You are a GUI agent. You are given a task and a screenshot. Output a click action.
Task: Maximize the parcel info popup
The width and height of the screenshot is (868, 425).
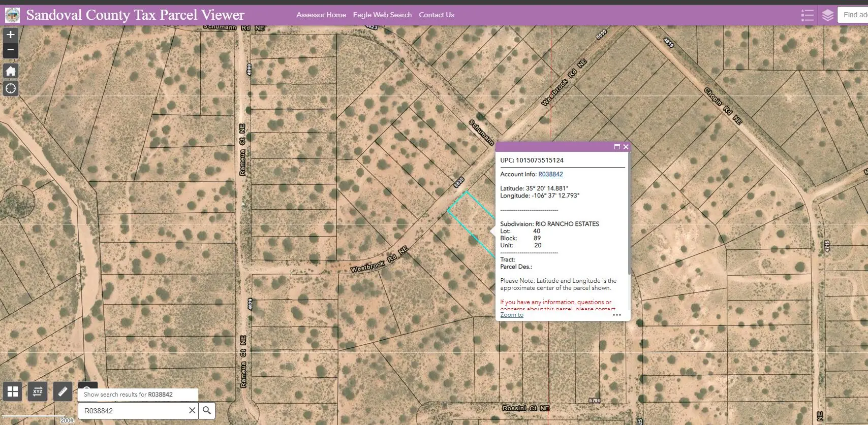617,147
